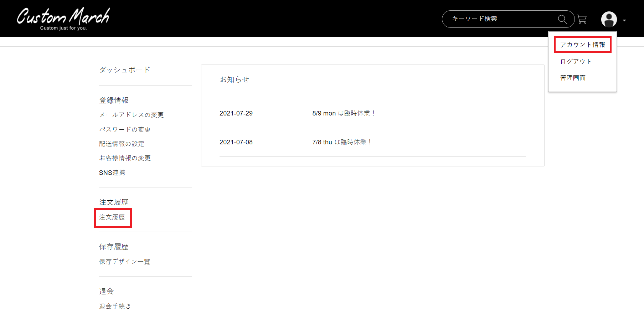The height and width of the screenshot is (309, 644).
Task: Collapse the account dropdown arrow
Action: 624,21
